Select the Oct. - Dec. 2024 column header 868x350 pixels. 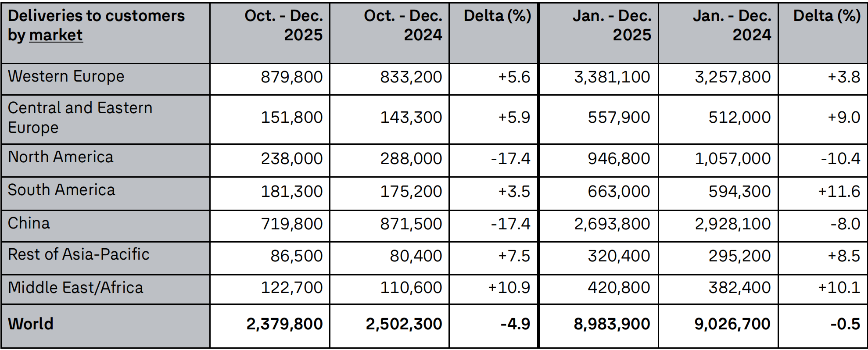403,25
